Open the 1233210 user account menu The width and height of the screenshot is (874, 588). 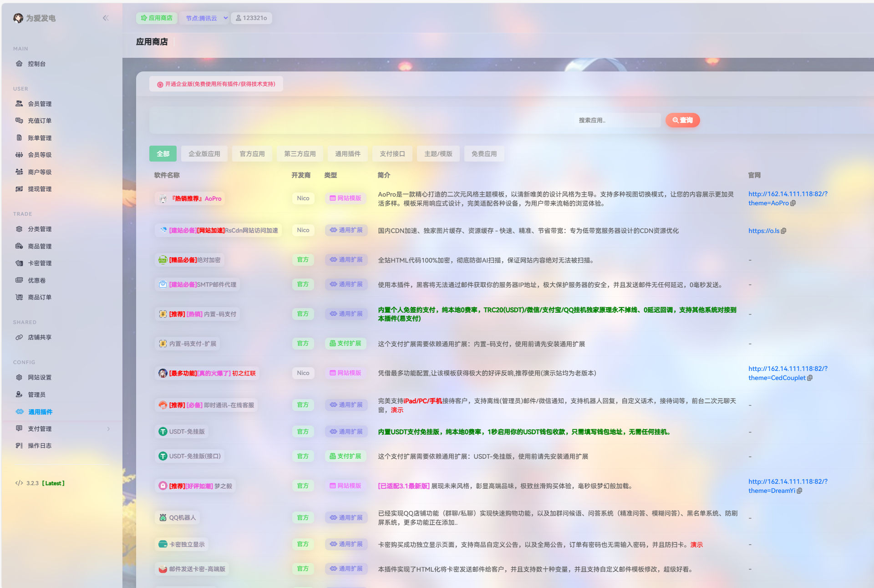[x=251, y=18]
